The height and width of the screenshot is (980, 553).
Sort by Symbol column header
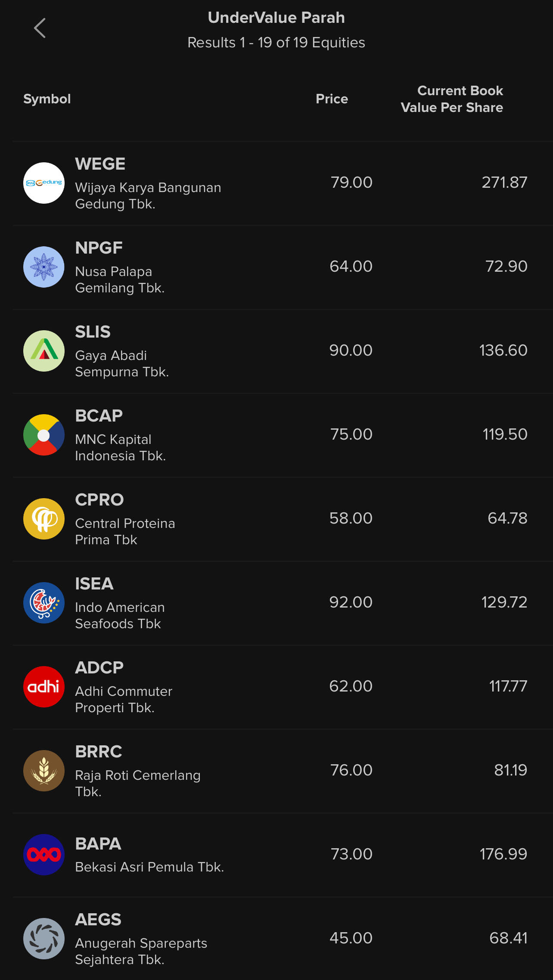coord(47,99)
